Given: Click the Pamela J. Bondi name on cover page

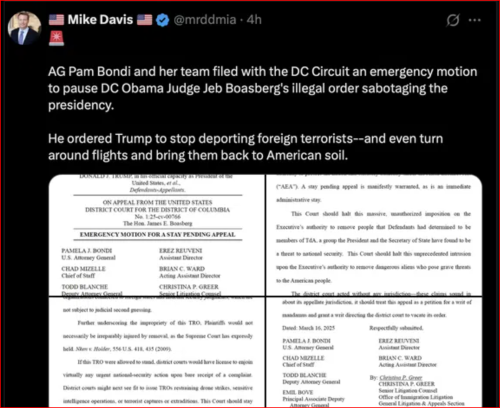Looking at the screenshot, I should pos(87,250).
